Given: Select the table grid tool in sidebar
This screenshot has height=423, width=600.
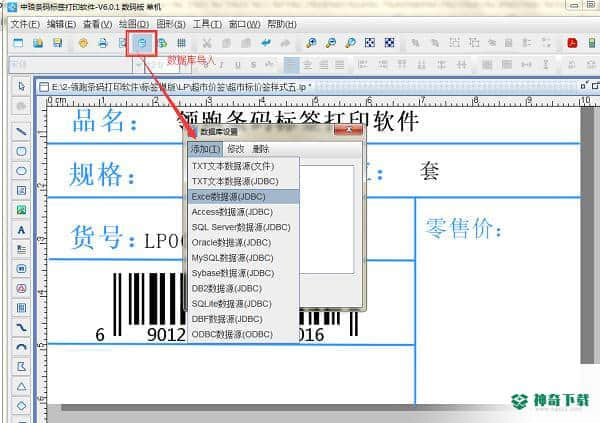Looking at the screenshot, I should (x=21, y=308).
